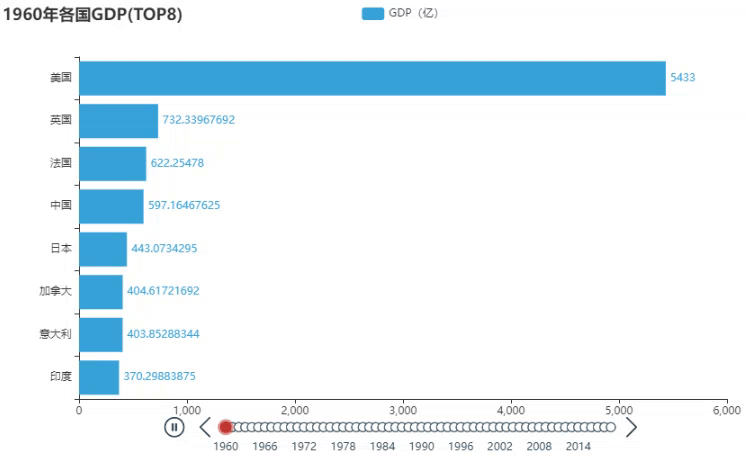The width and height of the screenshot is (748, 458).
Task: Click the 印度 GDP bar
Action: [99, 377]
